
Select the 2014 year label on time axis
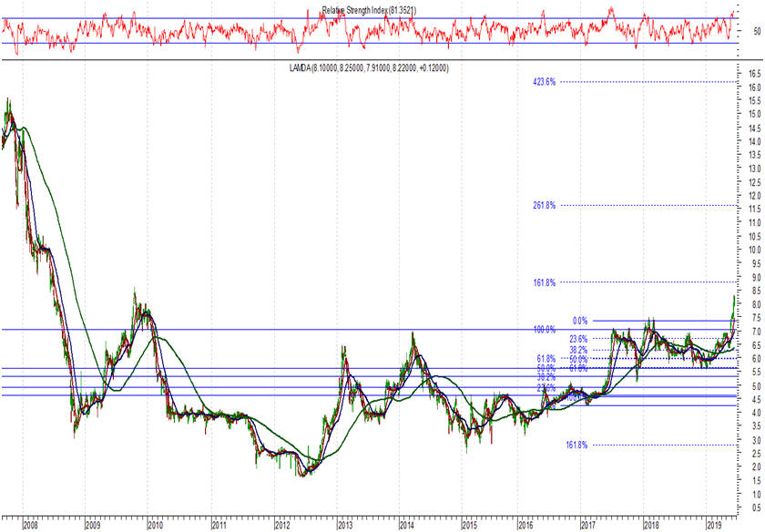point(407,526)
